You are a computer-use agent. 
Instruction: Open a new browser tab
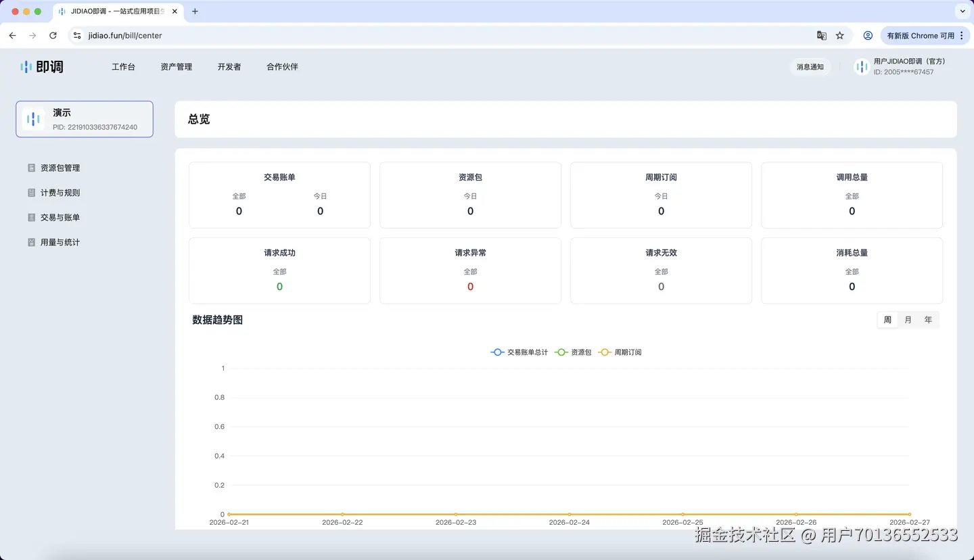[195, 11]
